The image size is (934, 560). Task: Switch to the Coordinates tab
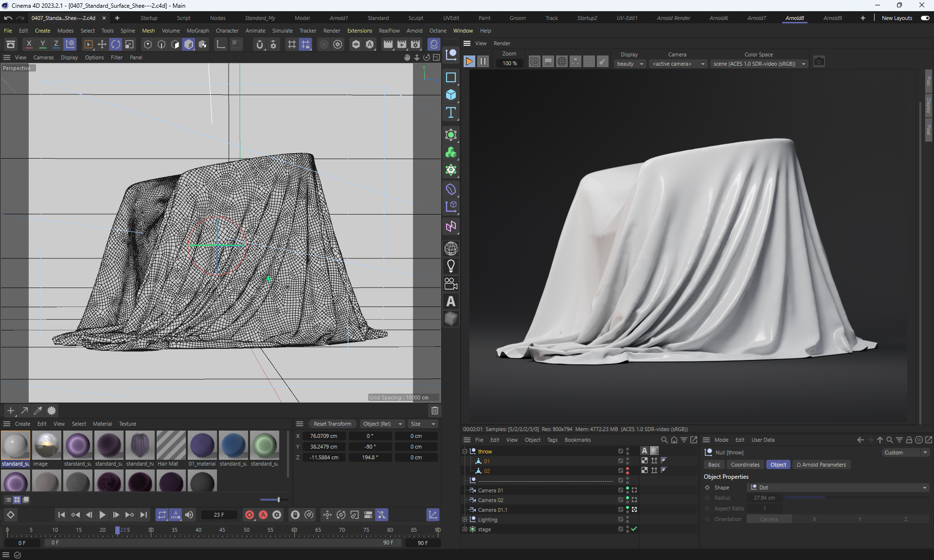tap(745, 465)
